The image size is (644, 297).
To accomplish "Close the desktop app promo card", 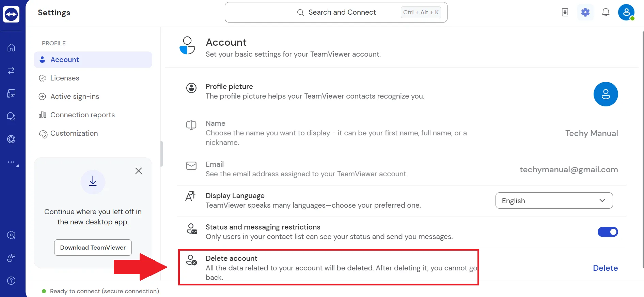I will coord(139,171).
